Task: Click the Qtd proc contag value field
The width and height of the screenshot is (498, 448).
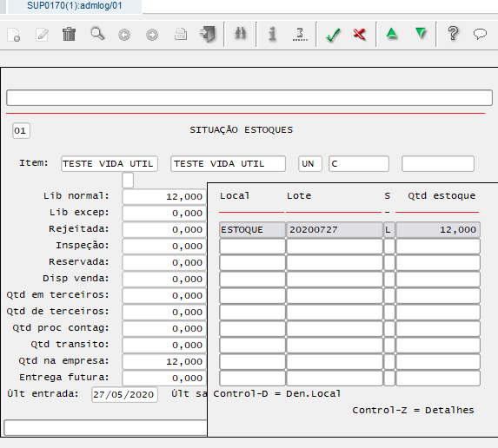Action: 164,329
